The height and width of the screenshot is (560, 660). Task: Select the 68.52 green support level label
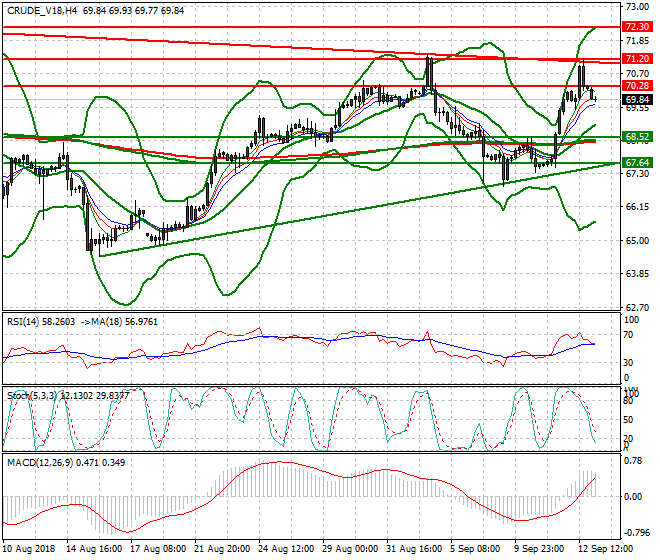(637, 137)
